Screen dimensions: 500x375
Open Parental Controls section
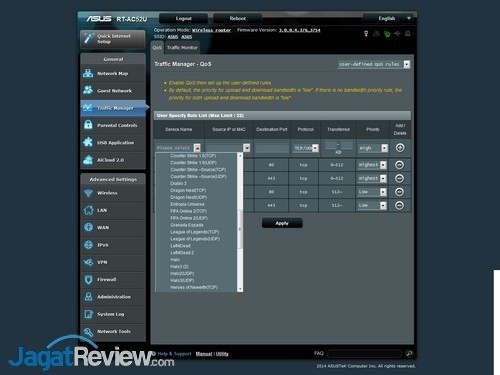(x=113, y=125)
